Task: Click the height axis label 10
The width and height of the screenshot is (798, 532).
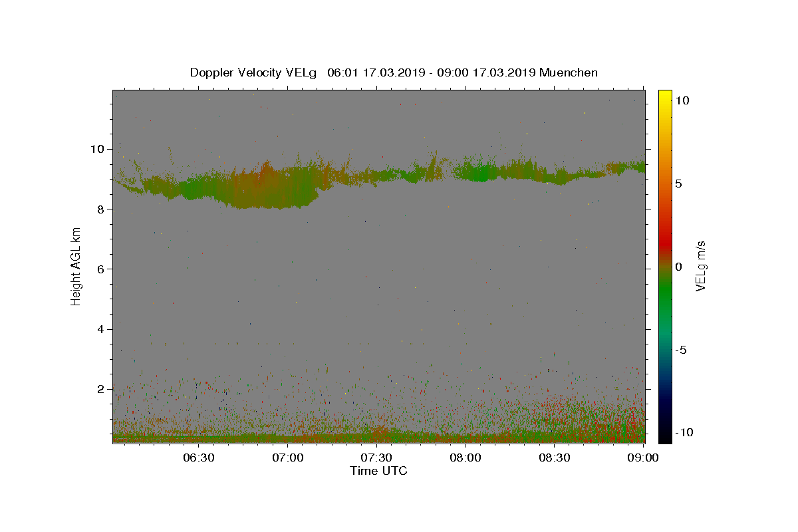Action: click(98, 149)
